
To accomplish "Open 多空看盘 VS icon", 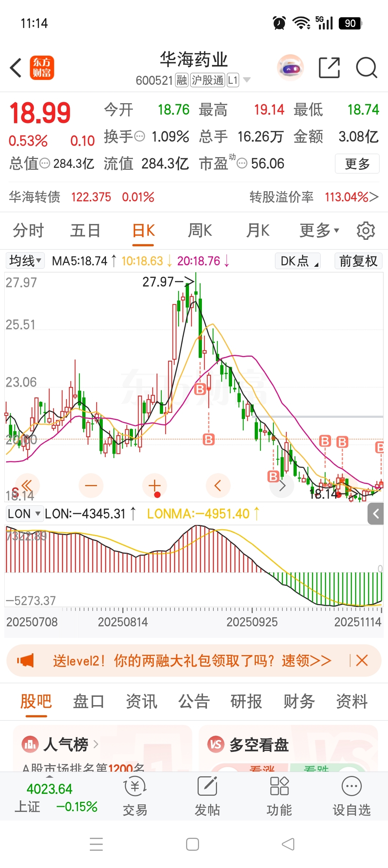I will click(x=216, y=744).
